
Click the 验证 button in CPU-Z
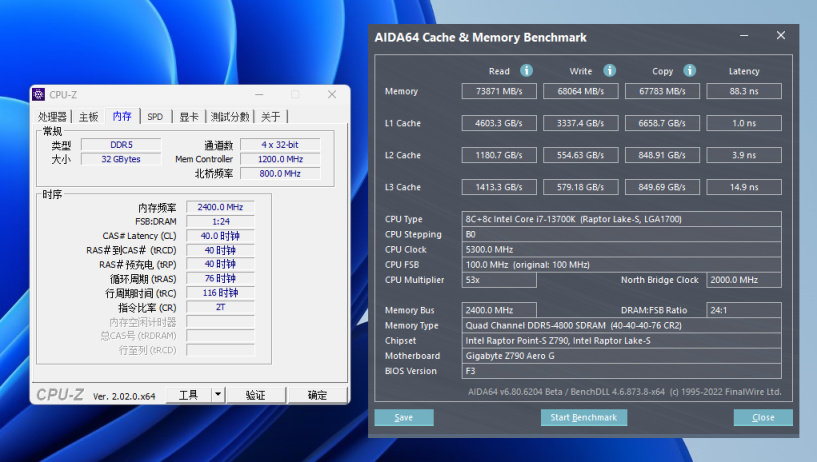[255, 395]
